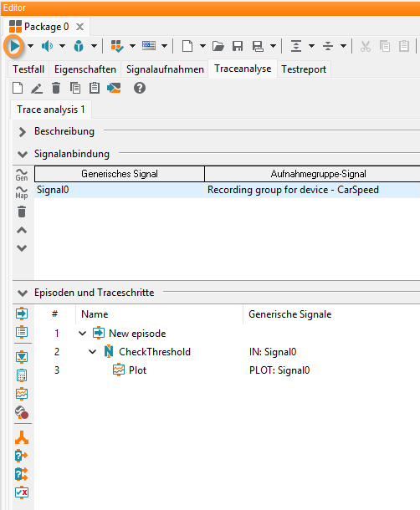This screenshot has height=510, width=420.
Task: Click the question mark with single arrow icon
Action: point(22,456)
